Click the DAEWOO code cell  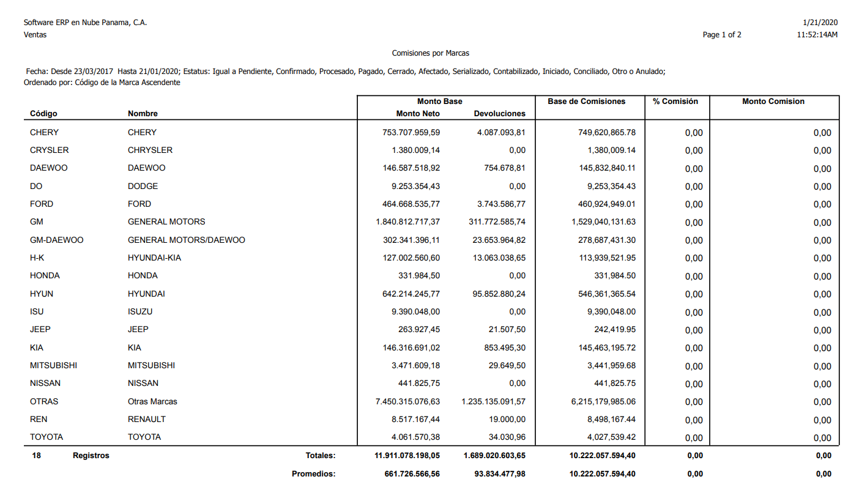coord(49,168)
